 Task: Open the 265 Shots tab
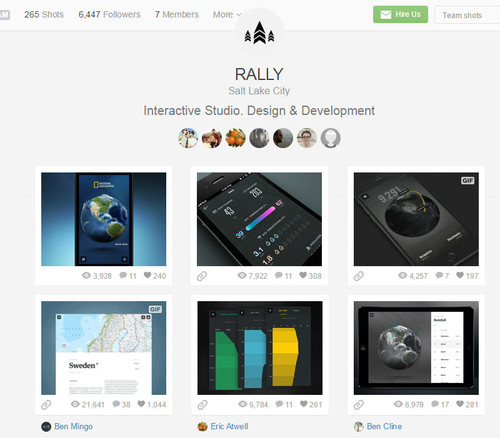(44, 15)
